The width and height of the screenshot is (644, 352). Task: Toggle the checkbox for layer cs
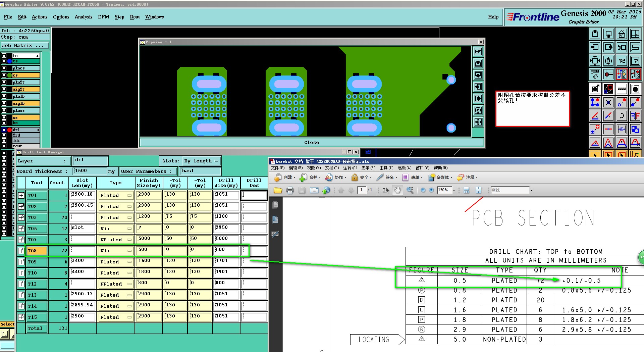tap(4, 75)
